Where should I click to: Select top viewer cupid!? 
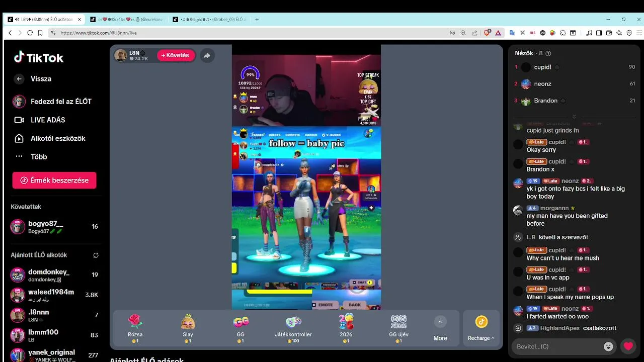pos(575,67)
